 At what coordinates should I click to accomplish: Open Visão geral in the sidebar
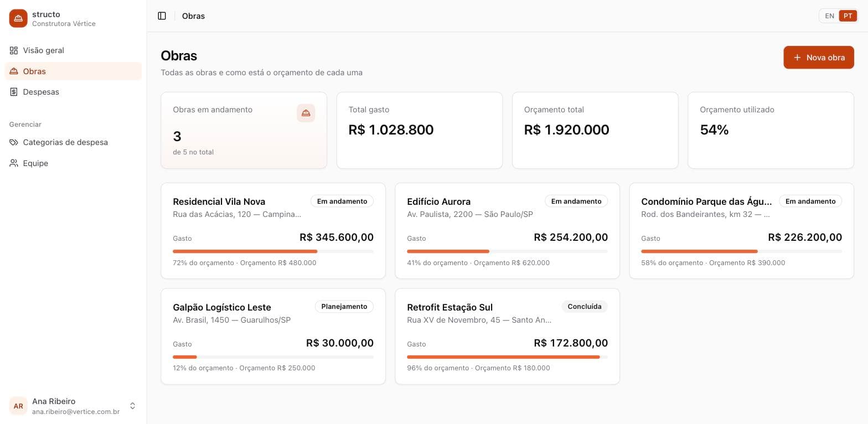(73, 50)
